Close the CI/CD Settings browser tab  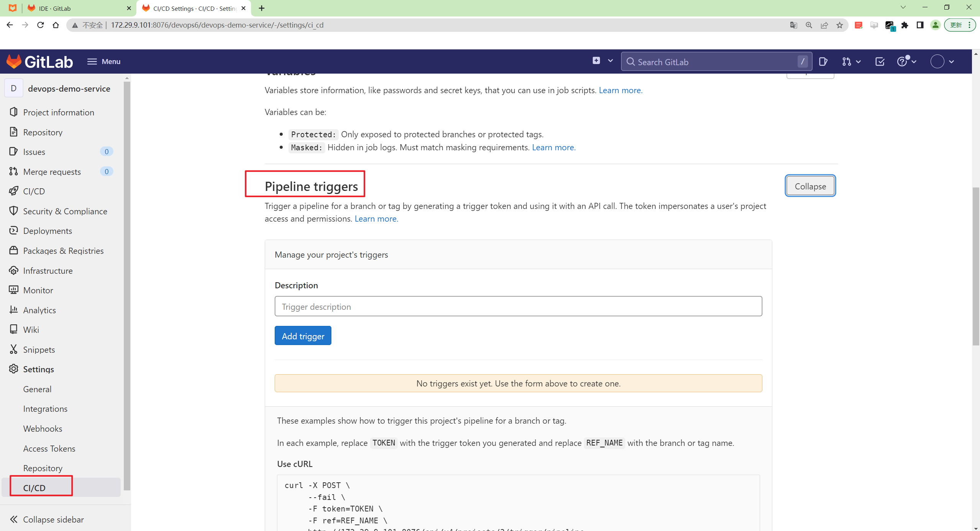point(244,8)
